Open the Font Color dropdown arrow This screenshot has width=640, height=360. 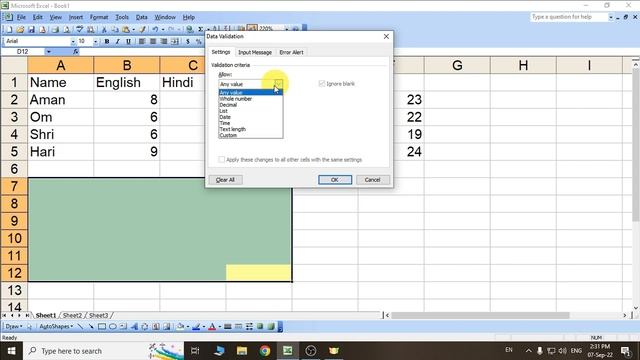click(x=220, y=327)
